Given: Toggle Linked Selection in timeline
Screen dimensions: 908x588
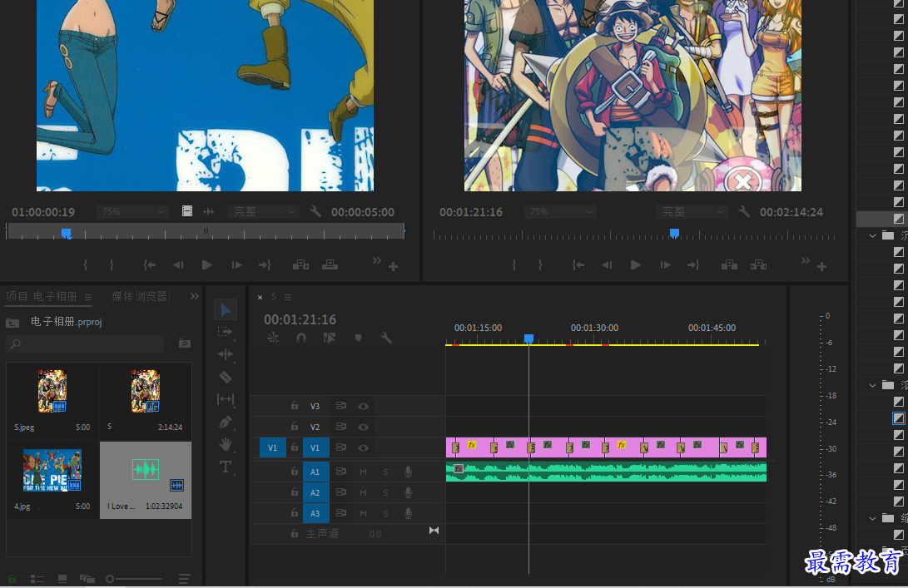Looking at the screenshot, I should pos(329,338).
